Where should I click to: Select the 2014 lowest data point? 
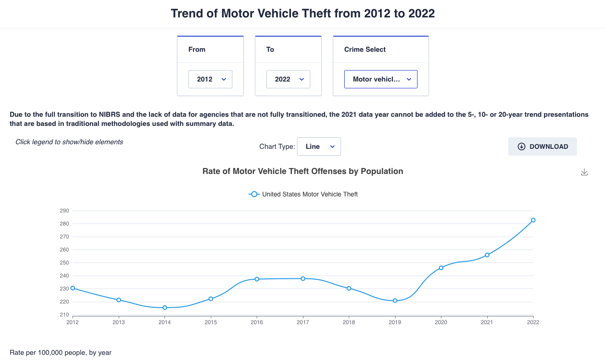[165, 308]
